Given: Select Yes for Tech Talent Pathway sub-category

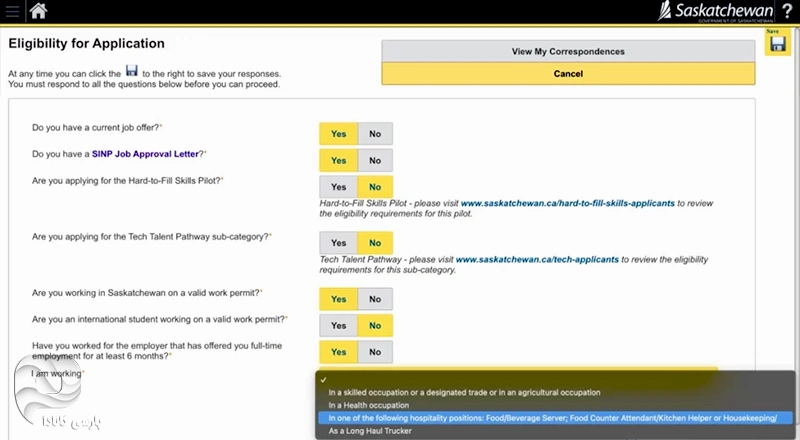Looking at the screenshot, I should pyautogui.click(x=338, y=243).
